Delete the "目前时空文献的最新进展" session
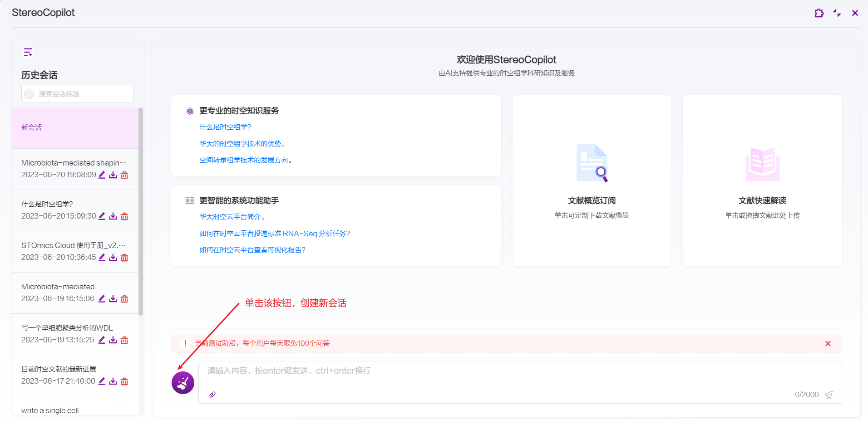 click(x=124, y=381)
